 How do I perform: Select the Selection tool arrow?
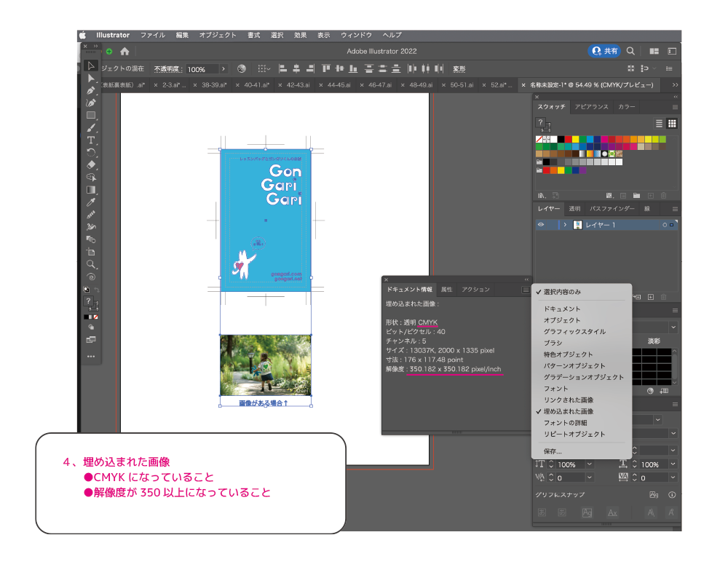(x=91, y=66)
